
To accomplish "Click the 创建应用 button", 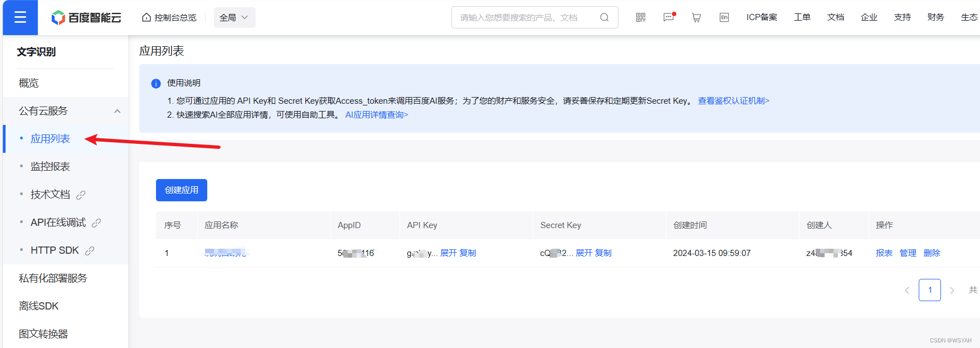I will (182, 190).
